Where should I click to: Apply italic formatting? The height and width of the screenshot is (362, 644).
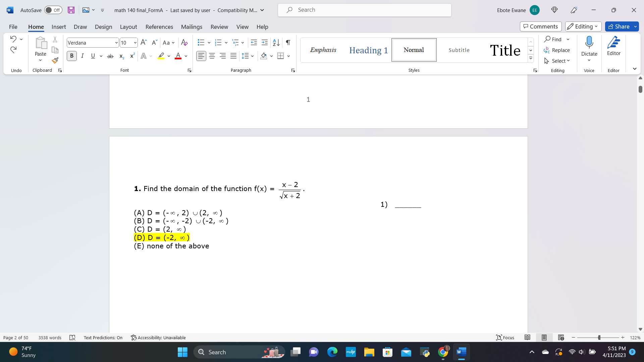(x=82, y=56)
